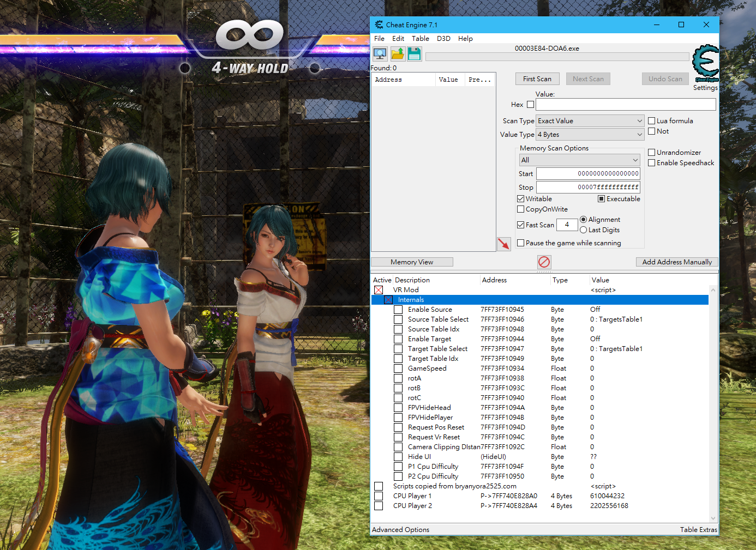Click the First Scan button
Image resolution: width=756 pixels, height=550 pixels.
click(x=537, y=78)
